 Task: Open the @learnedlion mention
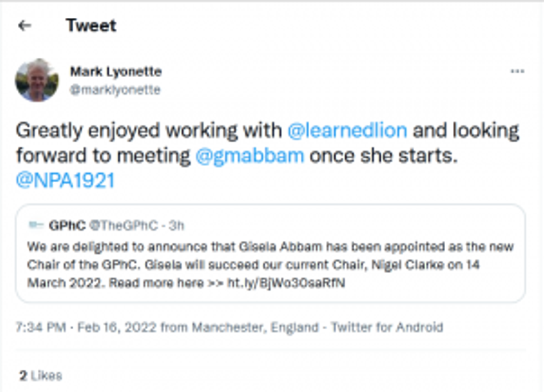[x=347, y=130]
